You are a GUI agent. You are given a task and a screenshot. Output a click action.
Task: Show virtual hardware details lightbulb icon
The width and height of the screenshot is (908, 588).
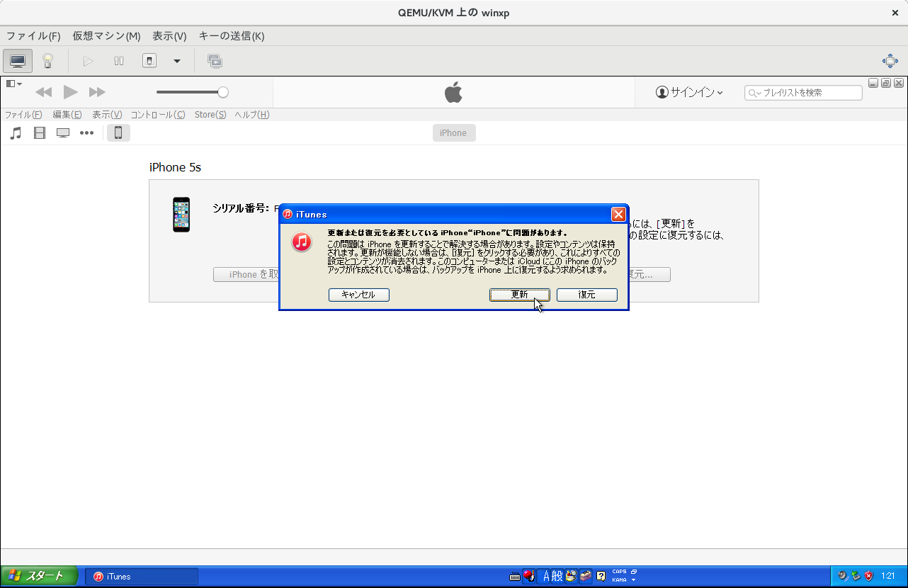[x=48, y=61]
